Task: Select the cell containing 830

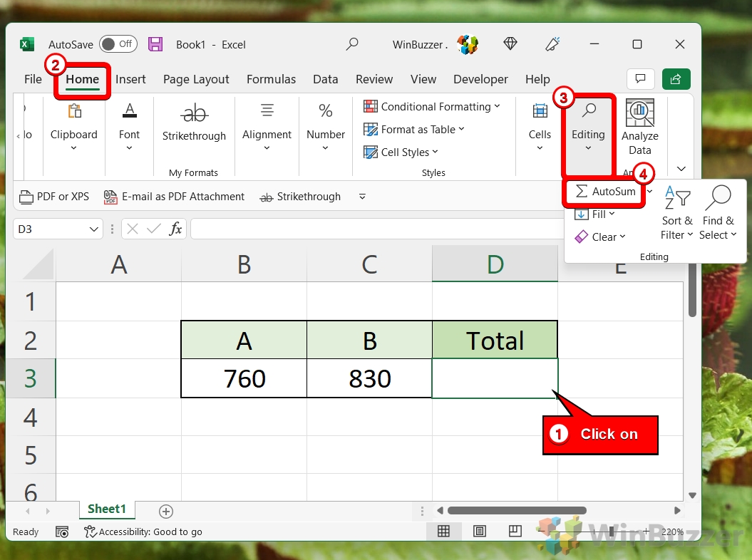Action: click(370, 378)
